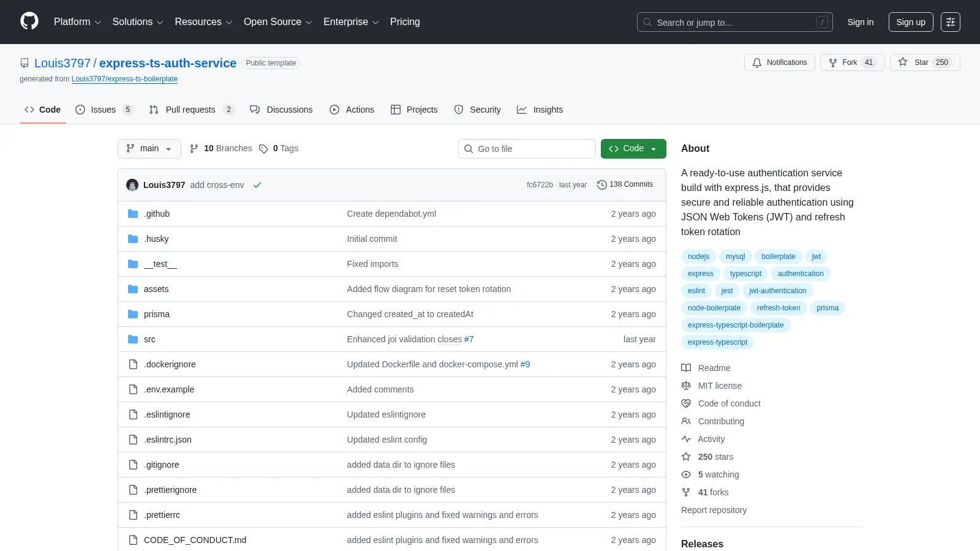Click the .env.example file icon

133,389
